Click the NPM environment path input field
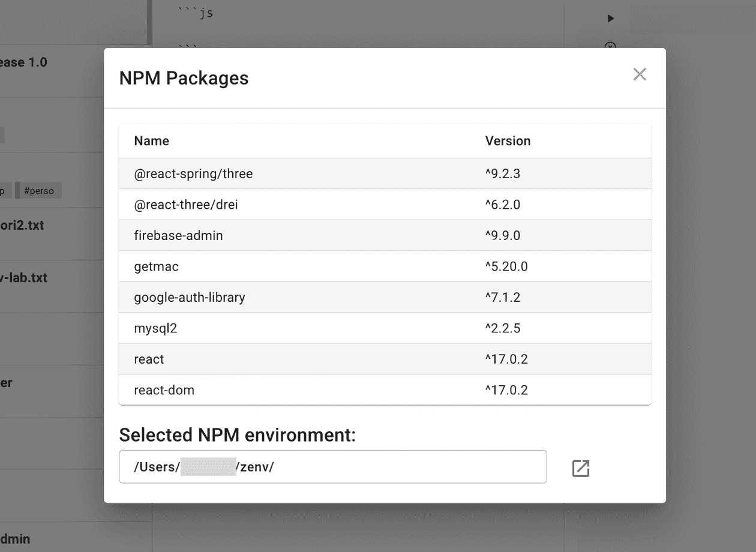Image resolution: width=756 pixels, height=552 pixels. [x=333, y=466]
